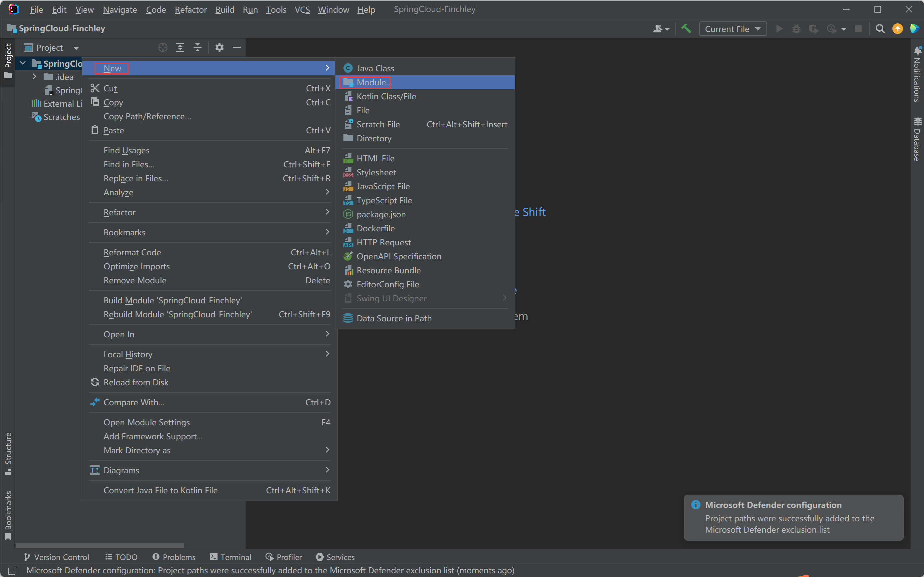Click the Project panel horizontal scrollbar
The image size is (924, 577).
pyautogui.click(x=100, y=545)
